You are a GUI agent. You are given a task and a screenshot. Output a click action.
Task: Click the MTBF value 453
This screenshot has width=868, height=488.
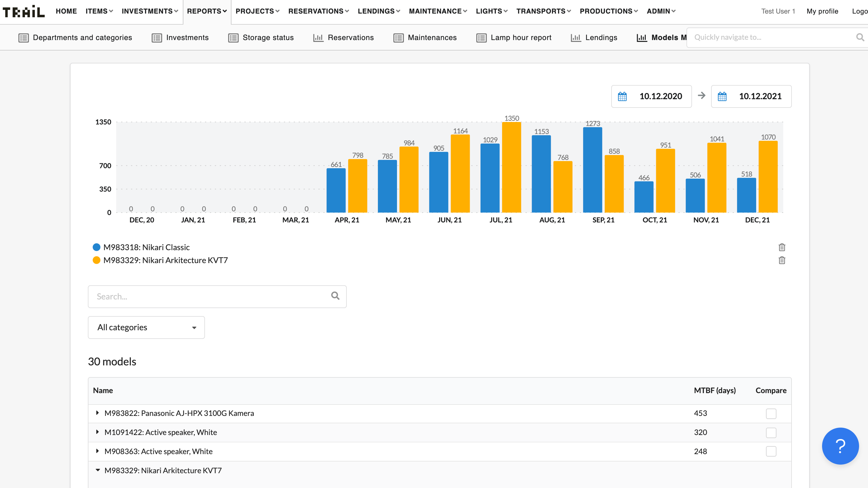[700, 413]
